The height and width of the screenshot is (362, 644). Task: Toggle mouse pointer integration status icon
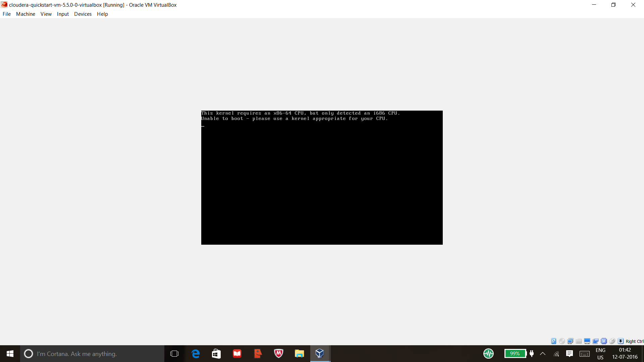pyautogui.click(x=612, y=341)
